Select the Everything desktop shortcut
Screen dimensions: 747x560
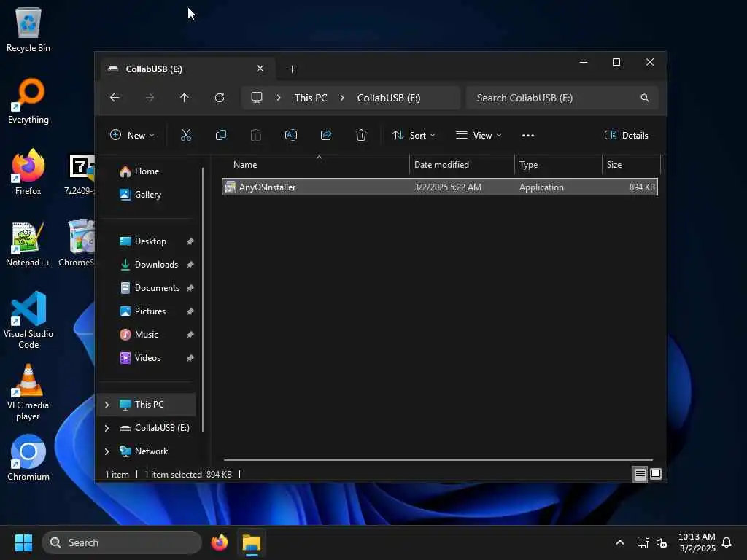click(x=28, y=101)
